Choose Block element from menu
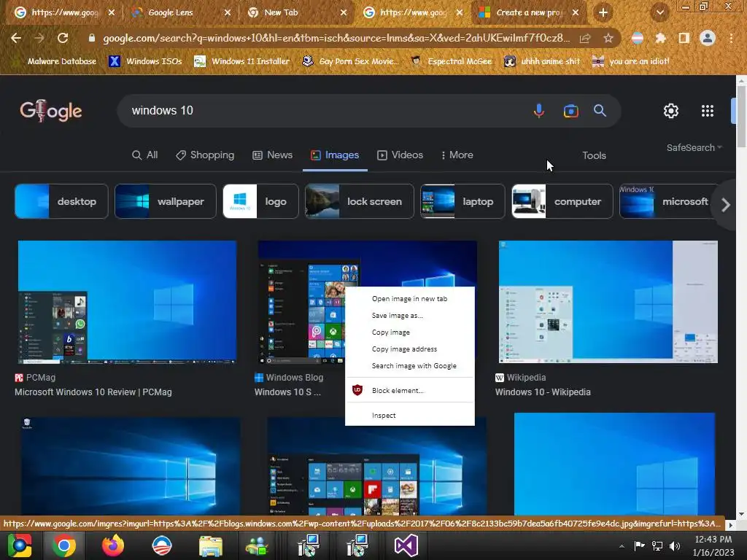The image size is (747, 560). [x=409, y=391]
